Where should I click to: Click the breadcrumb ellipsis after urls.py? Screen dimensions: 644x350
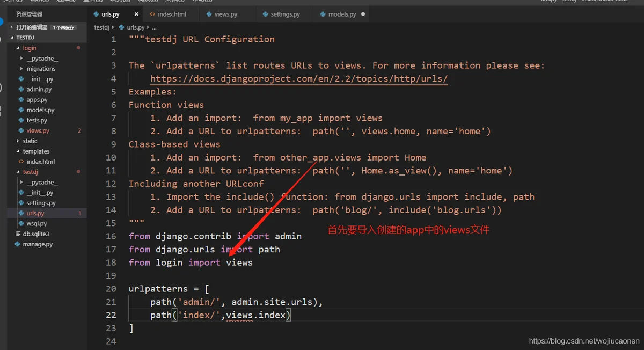pyautogui.click(x=155, y=27)
